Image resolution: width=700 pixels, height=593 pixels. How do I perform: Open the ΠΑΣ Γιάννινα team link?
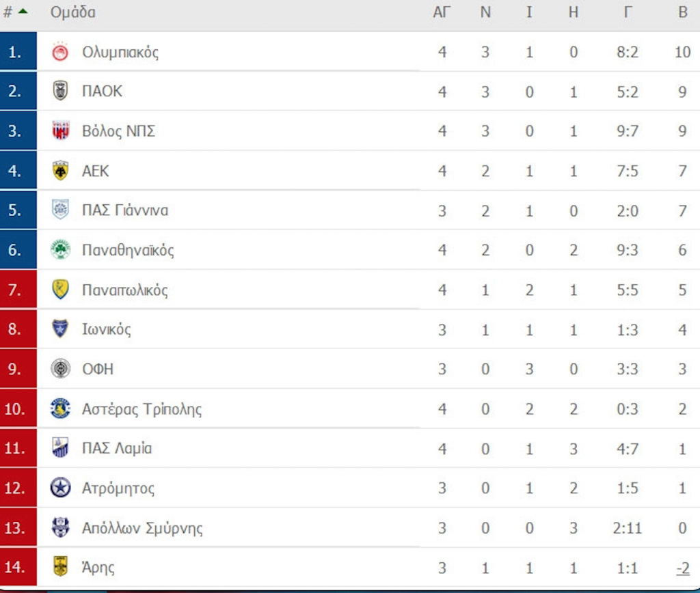[x=125, y=210]
